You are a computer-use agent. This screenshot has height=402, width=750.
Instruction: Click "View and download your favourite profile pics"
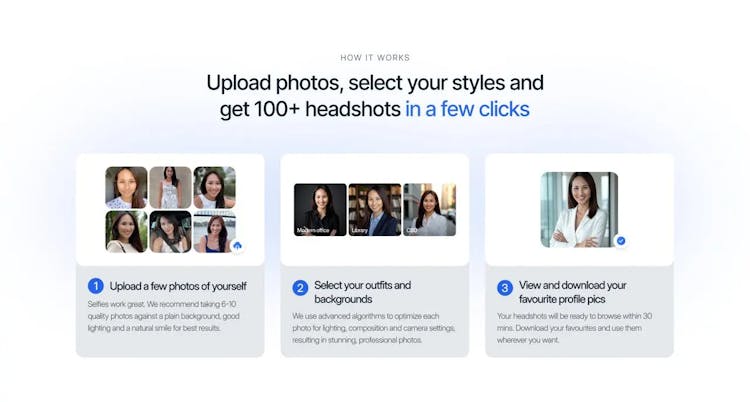click(x=573, y=292)
